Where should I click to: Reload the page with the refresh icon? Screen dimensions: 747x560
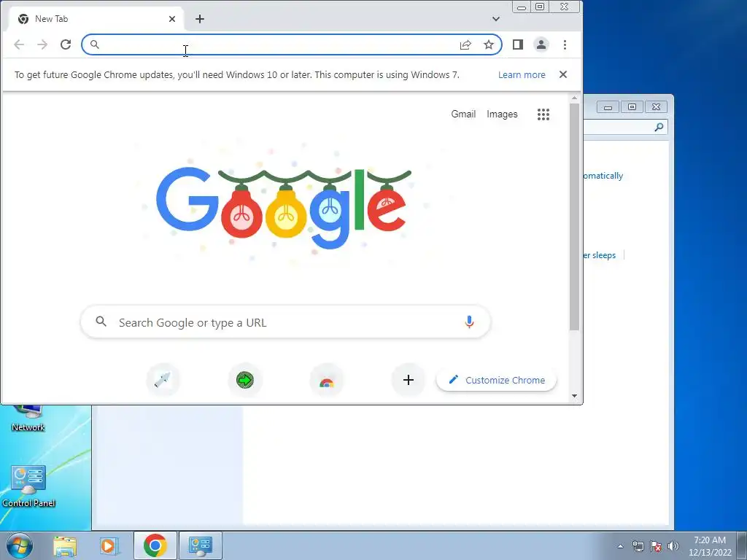coord(66,44)
